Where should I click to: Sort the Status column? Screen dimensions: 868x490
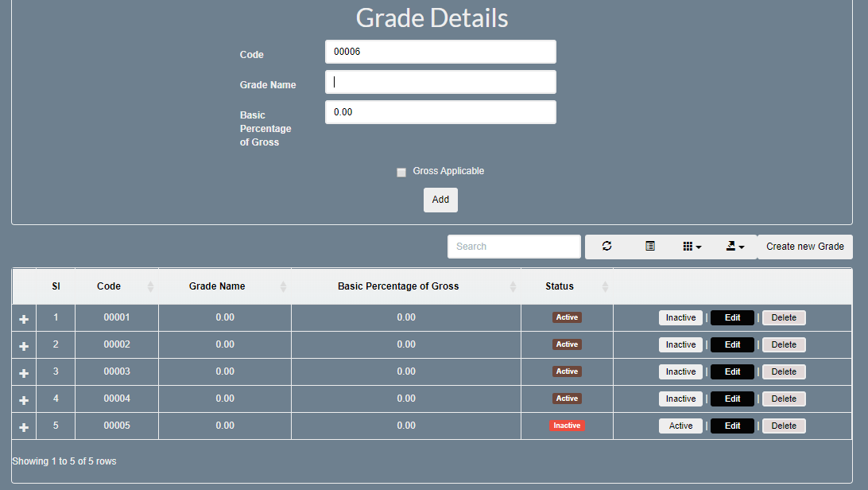pyautogui.click(x=606, y=286)
